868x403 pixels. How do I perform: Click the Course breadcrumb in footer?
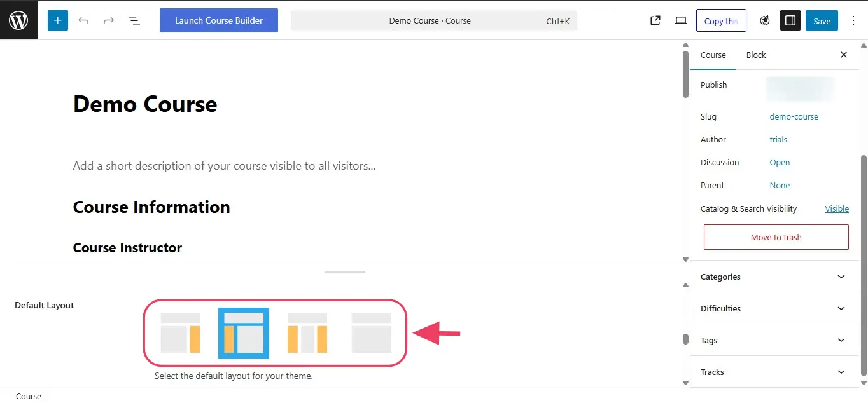click(29, 396)
